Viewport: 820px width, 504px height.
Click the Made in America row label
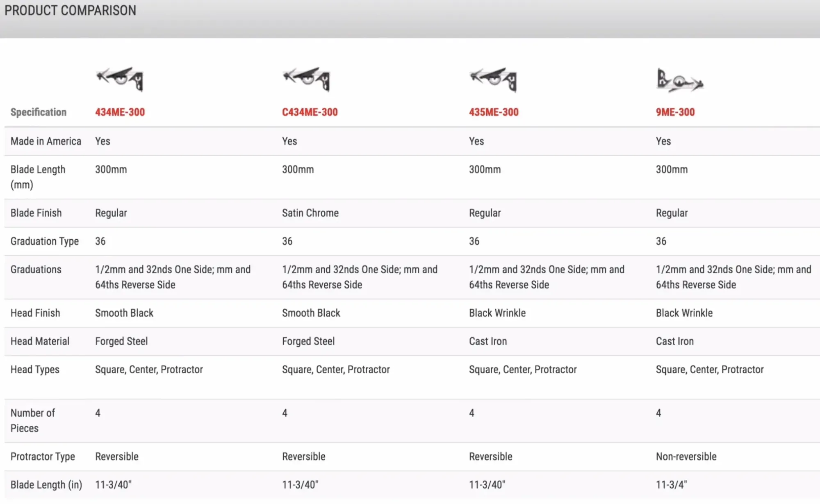(46, 141)
